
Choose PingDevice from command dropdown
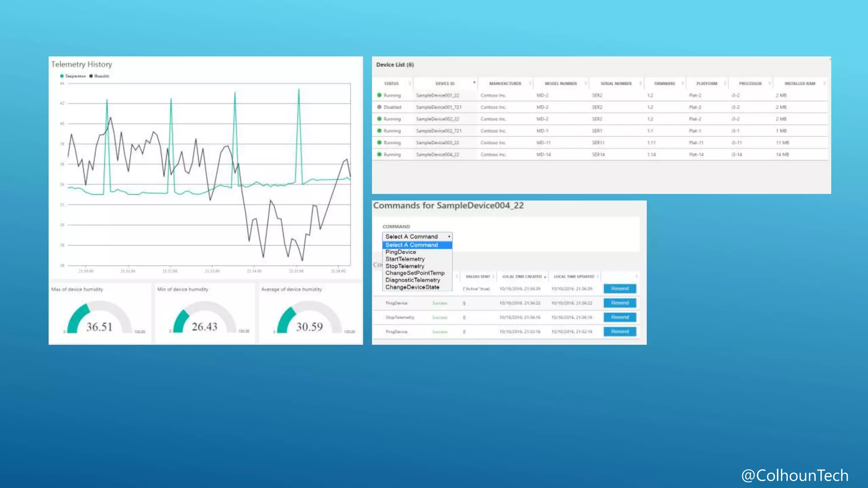click(x=401, y=252)
